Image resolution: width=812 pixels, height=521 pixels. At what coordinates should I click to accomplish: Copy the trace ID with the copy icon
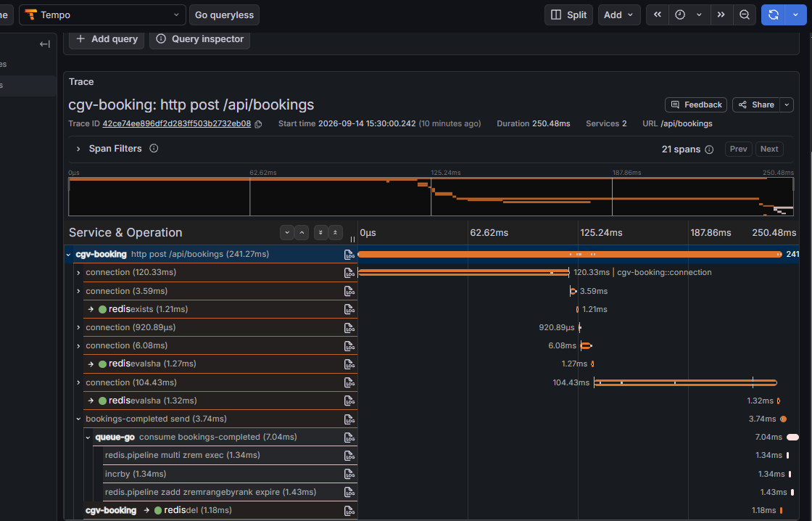(258, 124)
